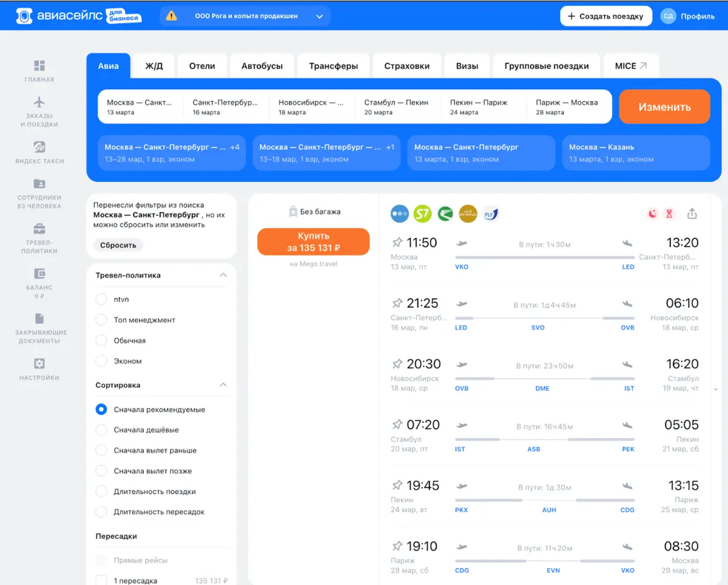The image size is (728, 585).
Task: Switch to the Отели tab
Action: coord(202,66)
